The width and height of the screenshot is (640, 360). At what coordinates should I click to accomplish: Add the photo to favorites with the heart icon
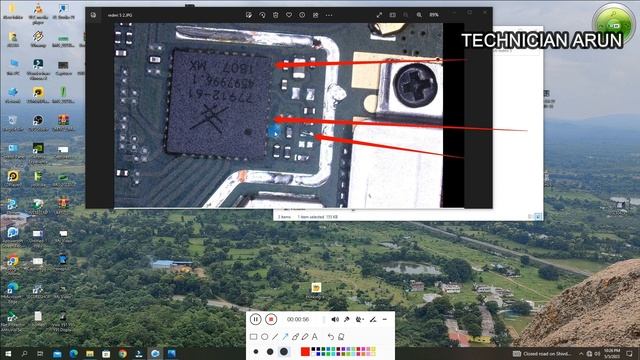pos(289,15)
